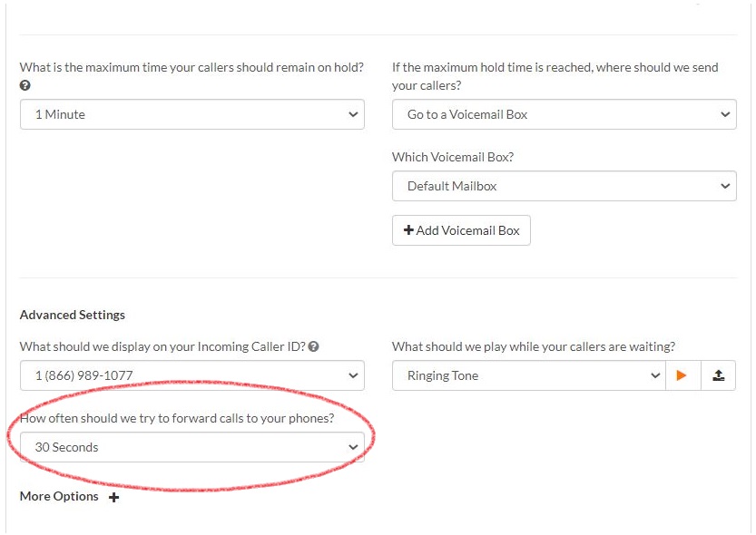Screen dimensions: 756x535
Task: Click the maximum hold time reached question label
Action: [555, 76]
